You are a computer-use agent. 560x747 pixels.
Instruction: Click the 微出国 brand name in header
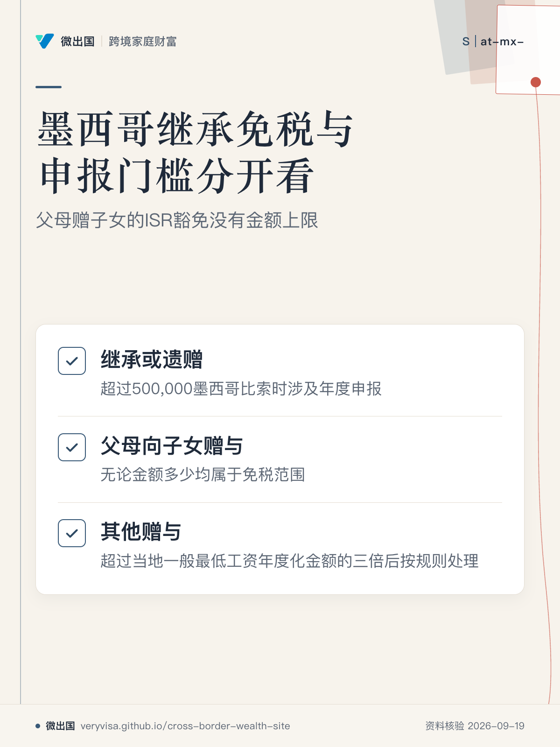77,42
